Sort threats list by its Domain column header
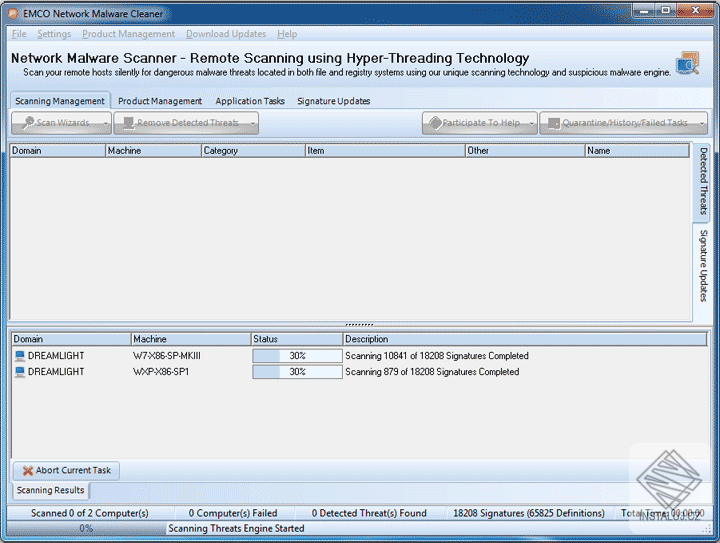This screenshot has height=543, width=720. [58, 151]
